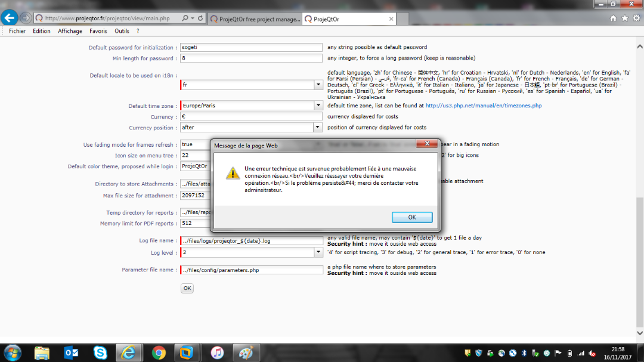
Task: Click the browser back arrow button
Action: 10,18
